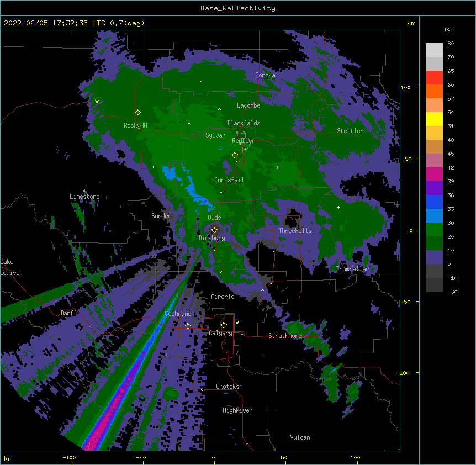Click the RockyMH label

pyautogui.click(x=135, y=125)
